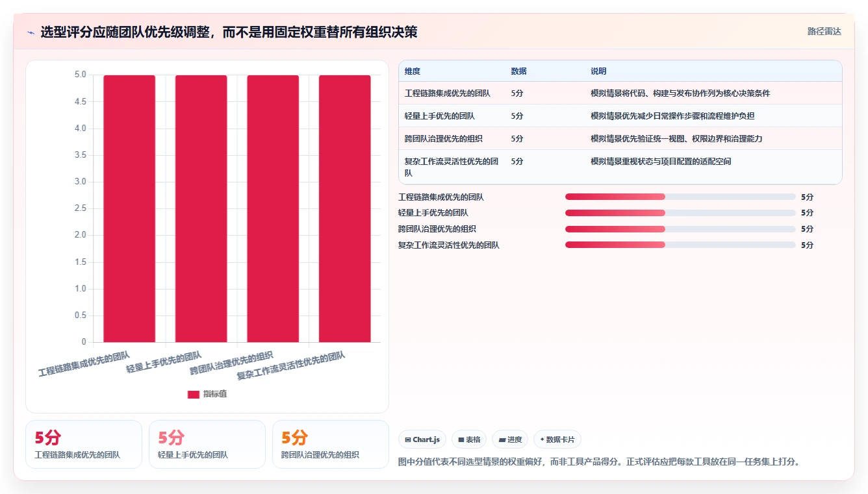The height and width of the screenshot is (494, 868).
Task: Click x-axis label 跨团队治理优先的组织
Action: (231, 363)
